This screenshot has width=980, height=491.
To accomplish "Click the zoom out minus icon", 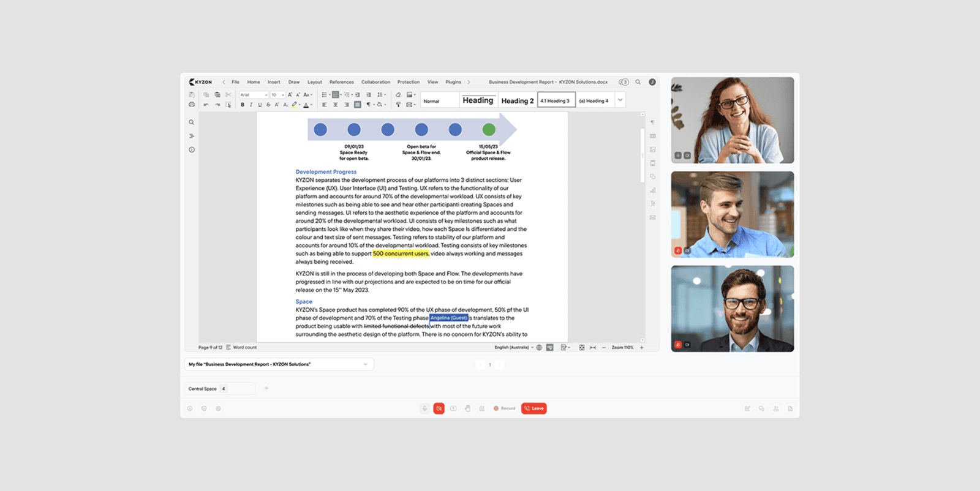I will coord(604,347).
